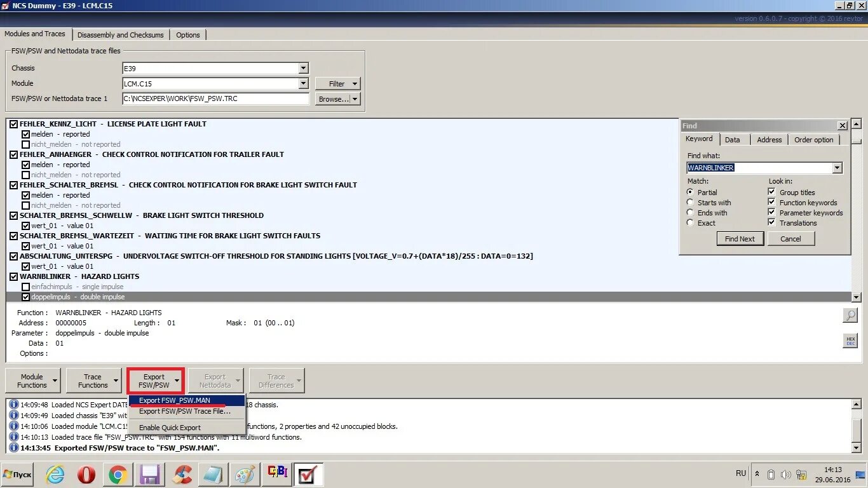The width and height of the screenshot is (868, 488).
Task: Switch to the Options tab
Action: 188,35
